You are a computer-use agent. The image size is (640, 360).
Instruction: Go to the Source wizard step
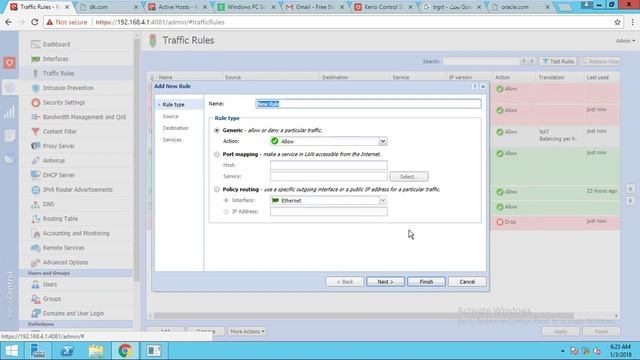(171, 116)
